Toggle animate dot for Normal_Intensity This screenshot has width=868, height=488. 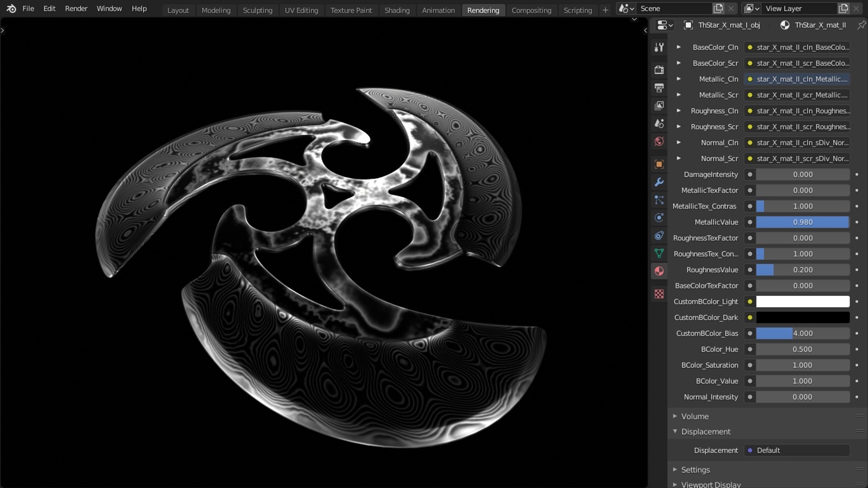click(x=857, y=397)
